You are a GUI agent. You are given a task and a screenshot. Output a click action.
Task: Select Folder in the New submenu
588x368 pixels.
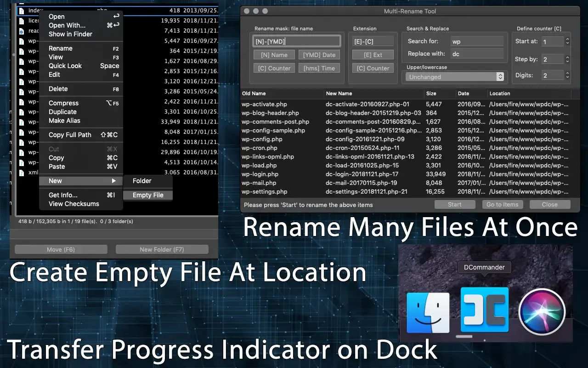click(x=142, y=181)
